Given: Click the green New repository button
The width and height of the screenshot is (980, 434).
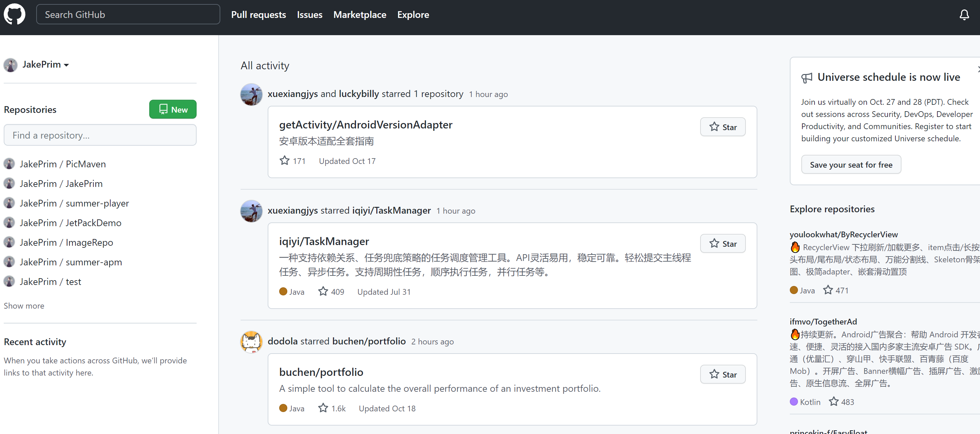Looking at the screenshot, I should 173,110.
